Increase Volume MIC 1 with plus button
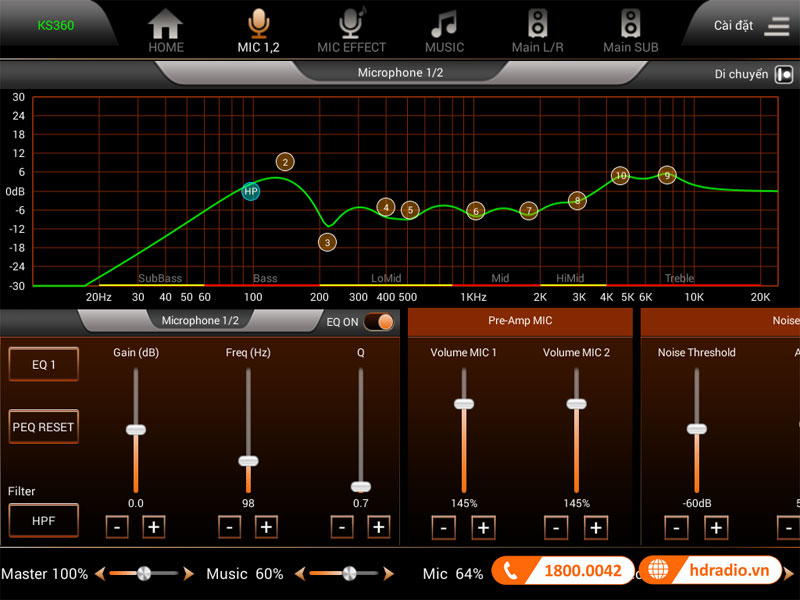The height and width of the screenshot is (600, 800). pos(482,527)
